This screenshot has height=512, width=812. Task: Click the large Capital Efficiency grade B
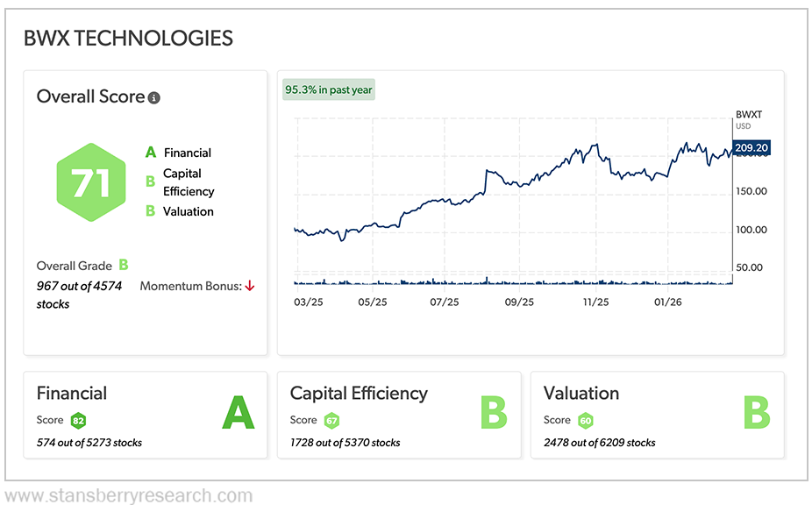[495, 412]
